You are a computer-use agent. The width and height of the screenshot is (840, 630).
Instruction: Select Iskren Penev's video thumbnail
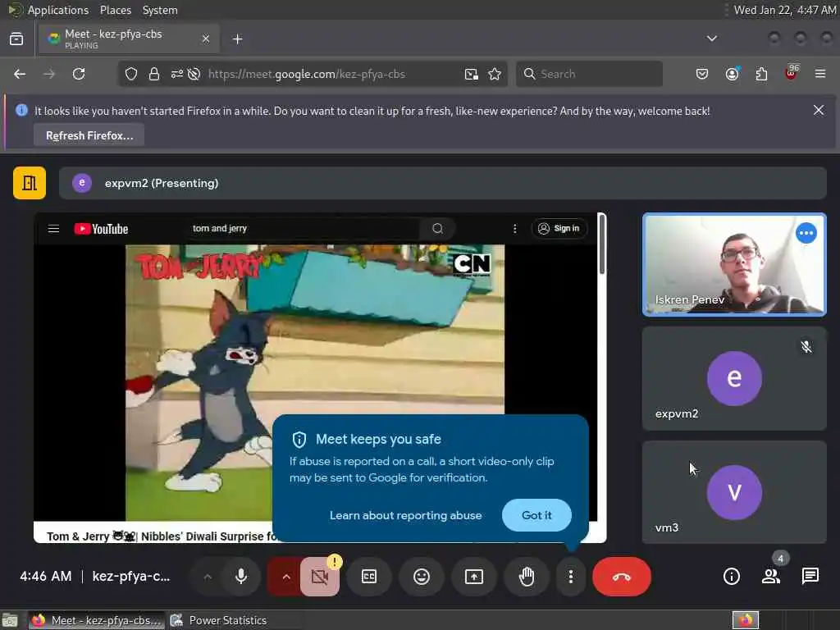[734, 265]
